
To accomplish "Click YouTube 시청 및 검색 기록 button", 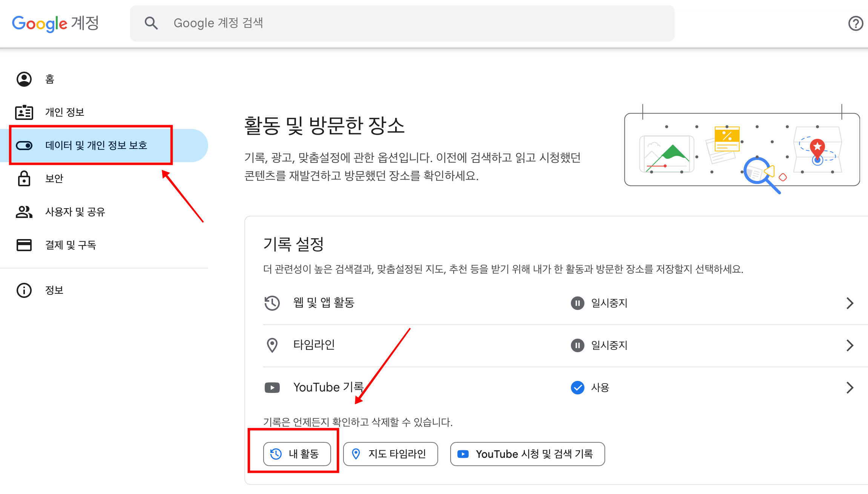I will 527,454.
